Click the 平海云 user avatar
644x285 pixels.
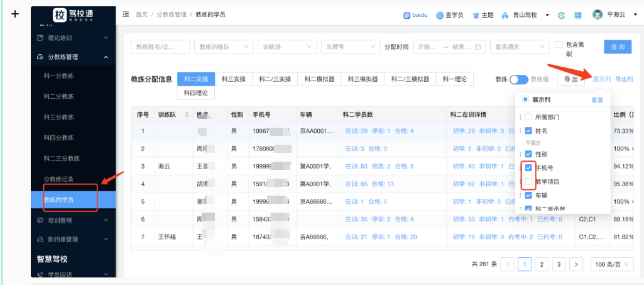[597, 14]
